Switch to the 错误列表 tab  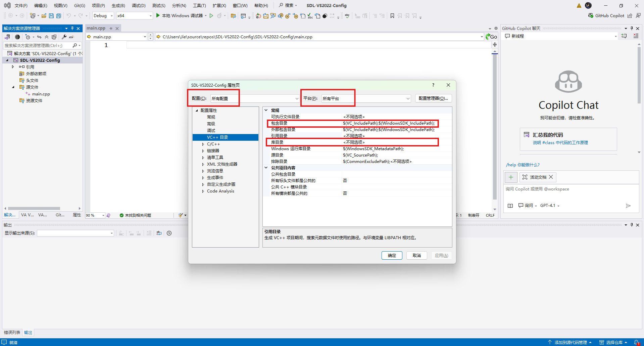[12, 332]
